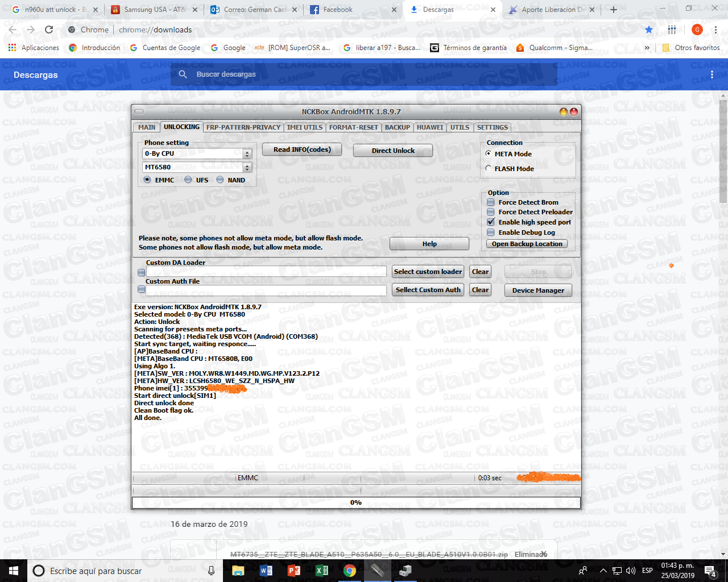The image size is (728, 582).
Task: Open PowerPoint from the taskbar
Action: [293, 571]
